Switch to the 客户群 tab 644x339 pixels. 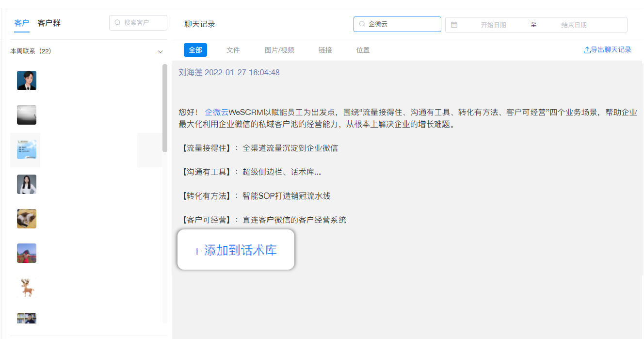(49, 23)
